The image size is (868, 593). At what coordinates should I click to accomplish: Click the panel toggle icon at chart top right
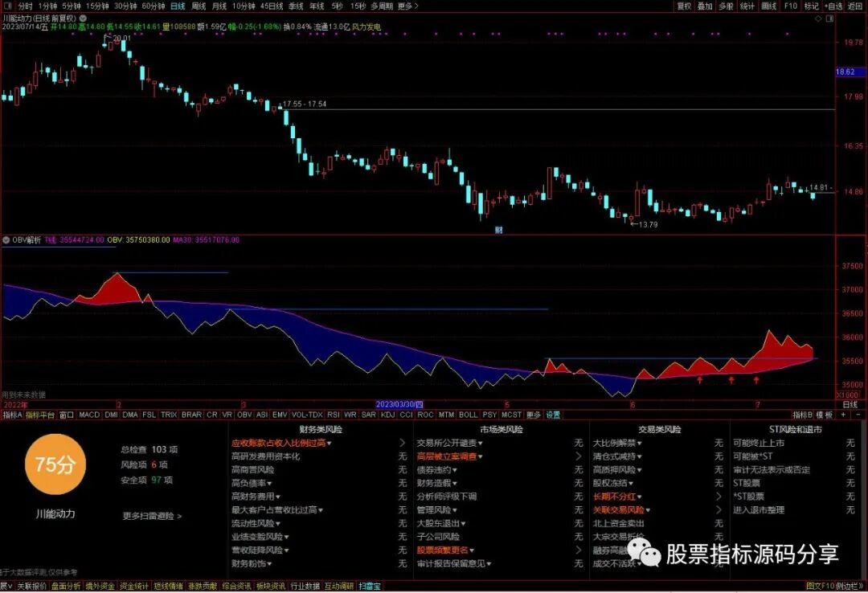click(829, 18)
